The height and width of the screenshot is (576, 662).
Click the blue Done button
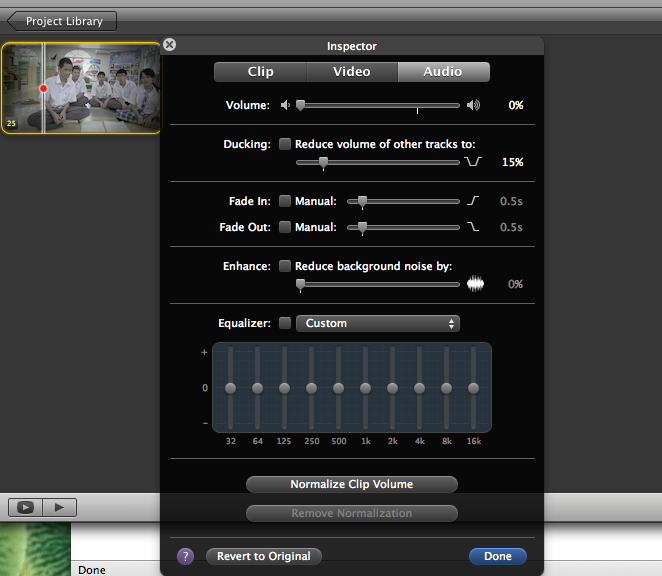pyautogui.click(x=498, y=556)
